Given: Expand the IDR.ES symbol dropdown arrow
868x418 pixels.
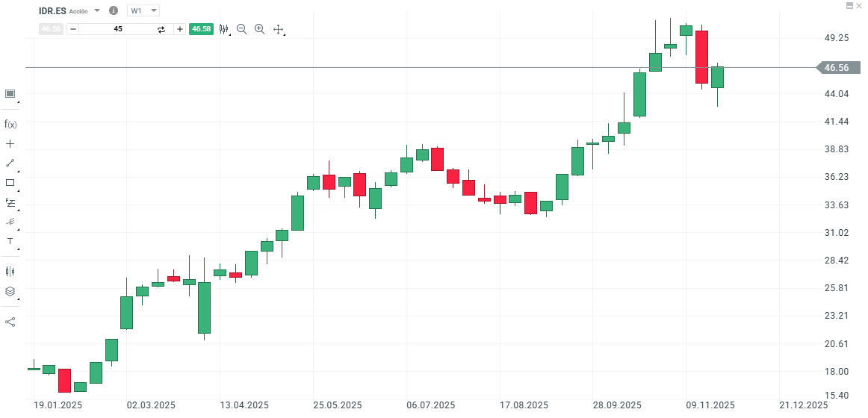Looking at the screenshot, I should pyautogui.click(x=97, y=11).
